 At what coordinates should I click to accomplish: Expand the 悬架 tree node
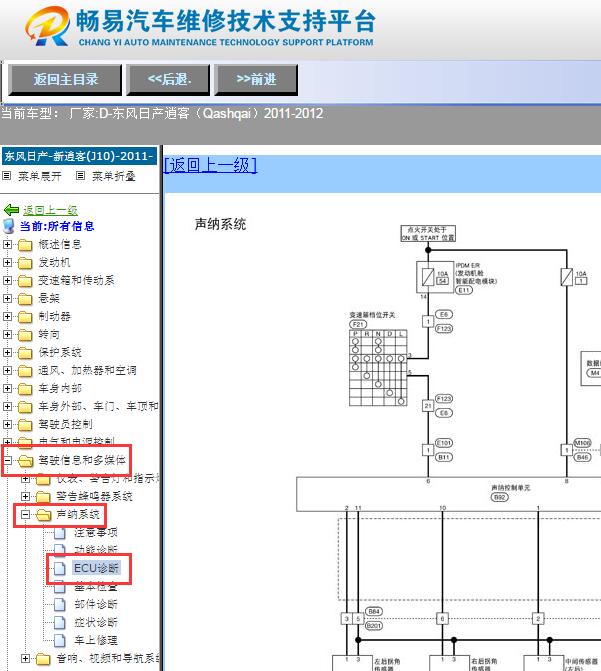pos(7,298)
